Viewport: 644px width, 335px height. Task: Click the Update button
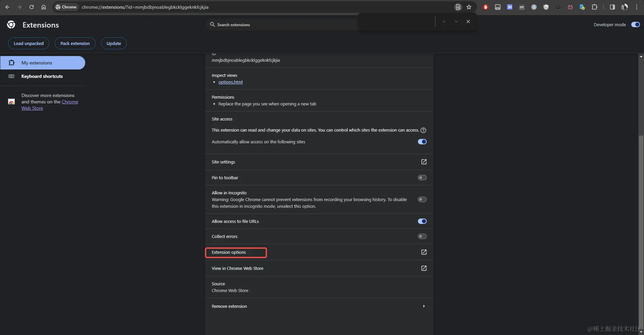pyautogui.click(x=114, y=43)
